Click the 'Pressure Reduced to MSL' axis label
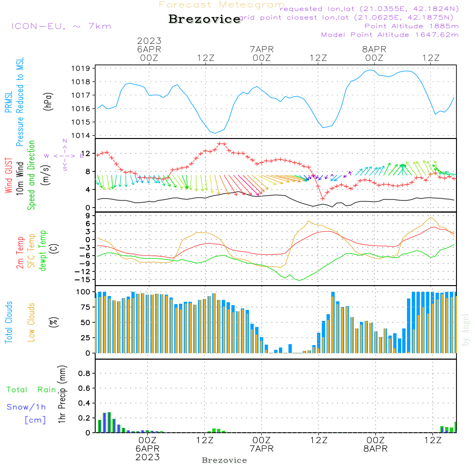 point(20,102)
